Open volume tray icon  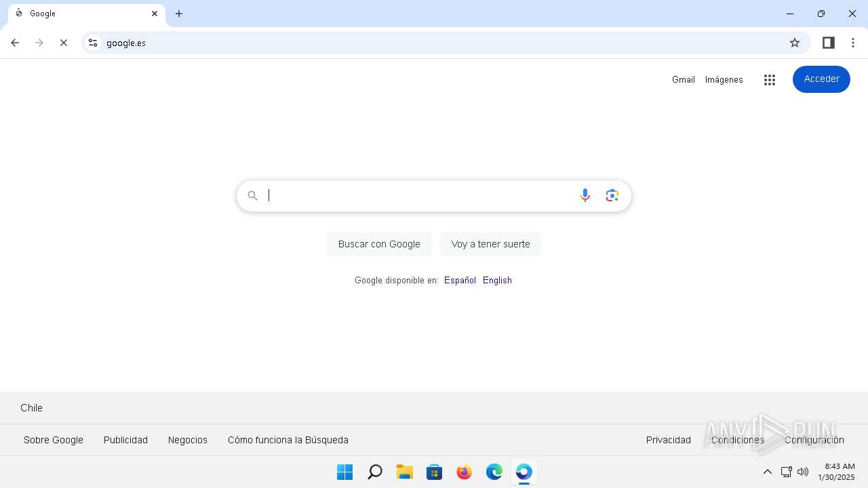pyautogui.click(x=803, y=472)
